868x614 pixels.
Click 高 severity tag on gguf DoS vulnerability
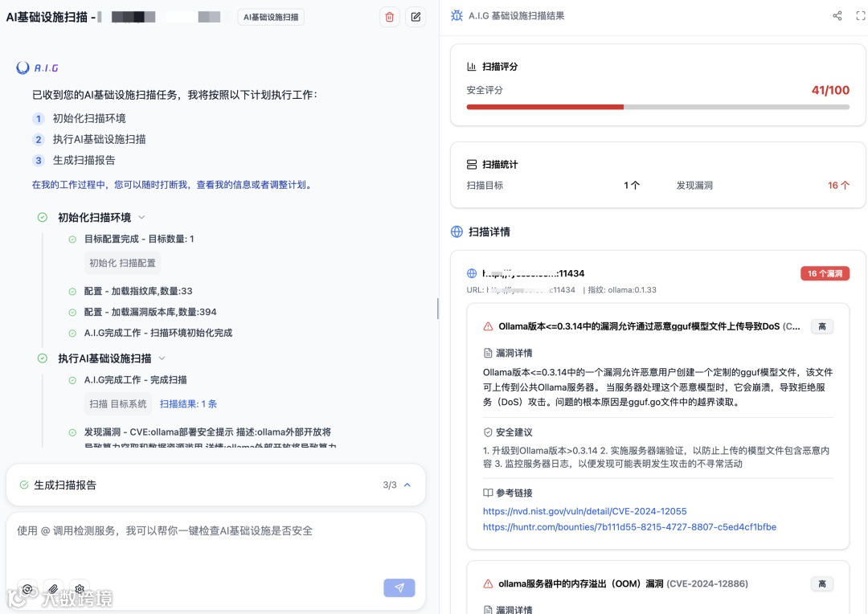coord(822,326)
